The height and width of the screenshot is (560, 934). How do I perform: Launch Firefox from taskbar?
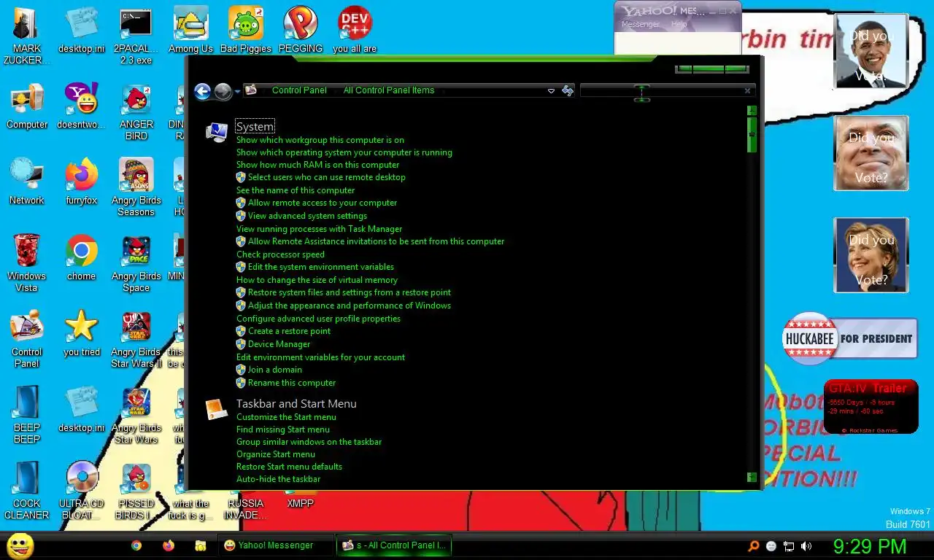169,545
